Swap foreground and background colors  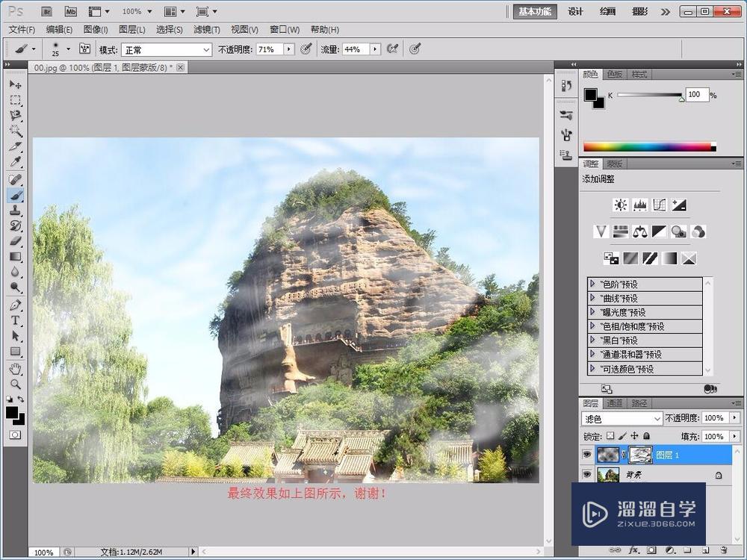coord(21,399)
